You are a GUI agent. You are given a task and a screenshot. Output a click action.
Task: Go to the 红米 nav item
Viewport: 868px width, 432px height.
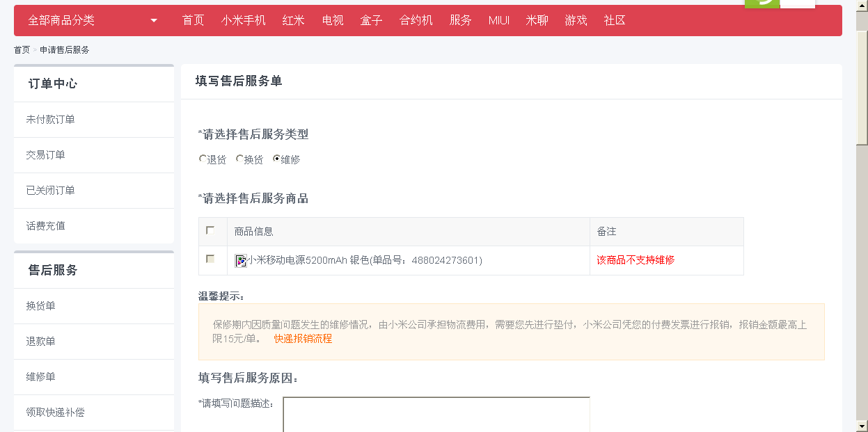pyautogui.click(x=294, y=20)
